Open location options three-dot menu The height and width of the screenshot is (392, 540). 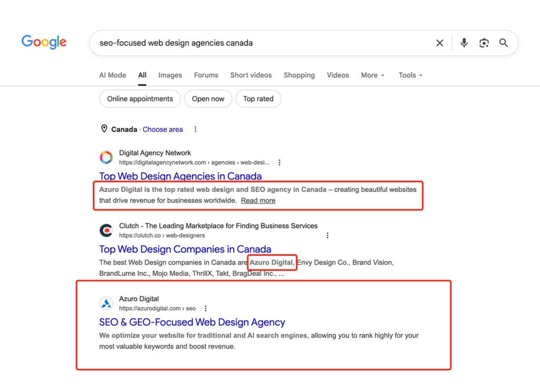195,129
